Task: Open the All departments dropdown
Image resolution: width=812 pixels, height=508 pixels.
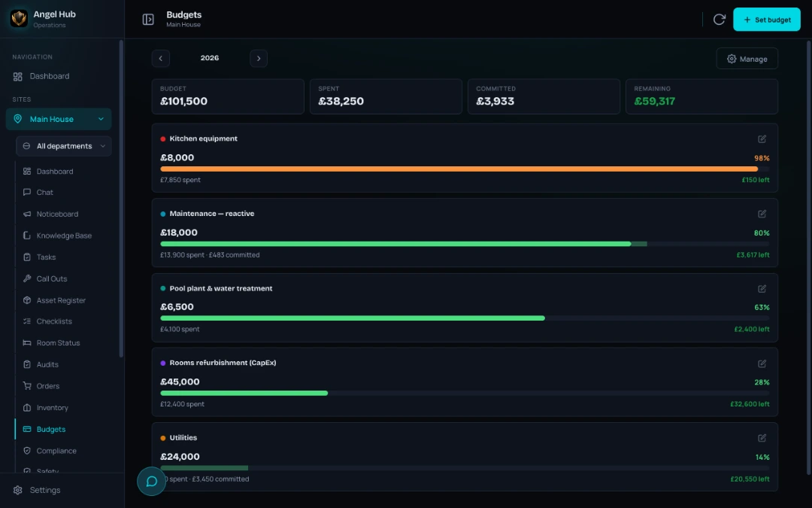Action: tap(64, 146)
